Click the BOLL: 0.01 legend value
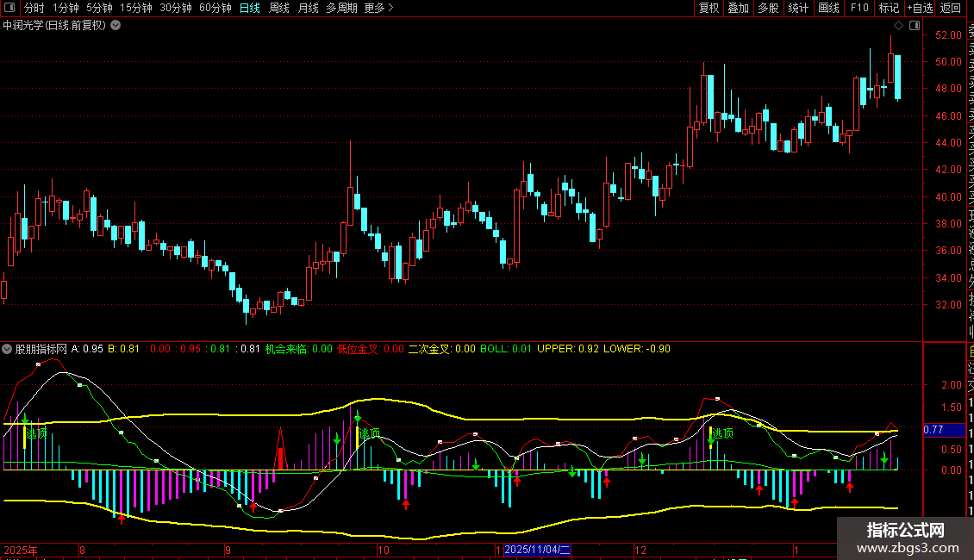Screen dimensions: 974x560 point(506,349)
